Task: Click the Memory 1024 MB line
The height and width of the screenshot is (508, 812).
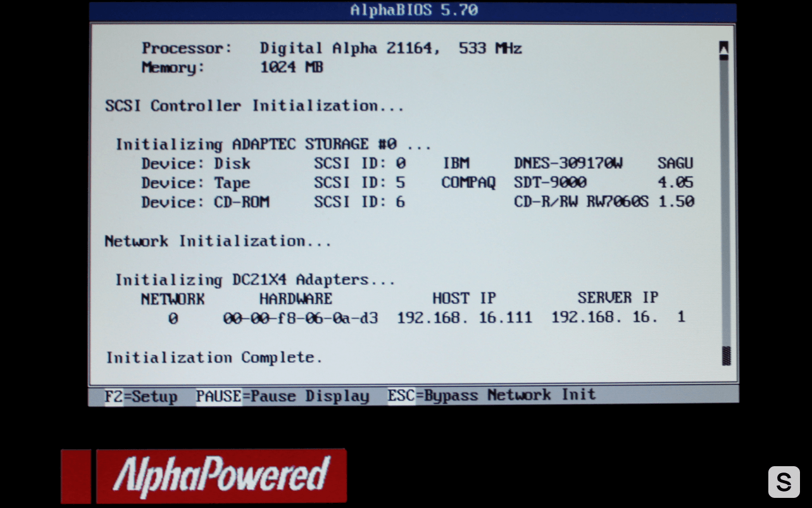Action: (232, 68)
